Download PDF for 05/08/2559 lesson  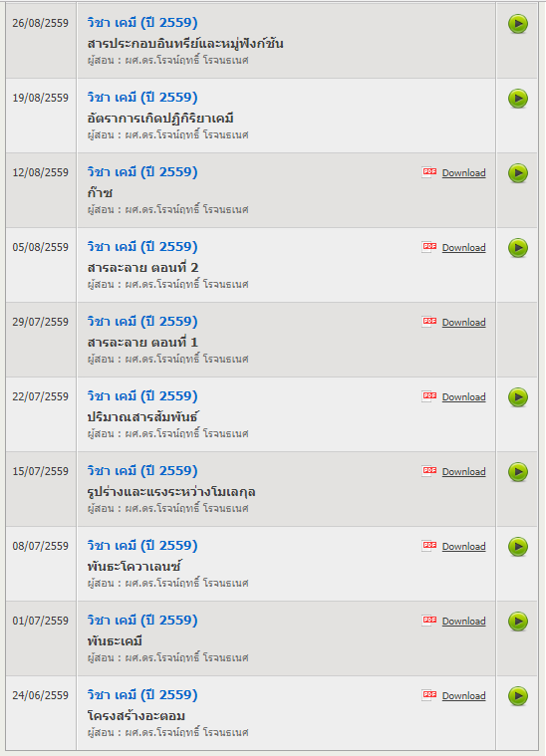tap(463, 247)
